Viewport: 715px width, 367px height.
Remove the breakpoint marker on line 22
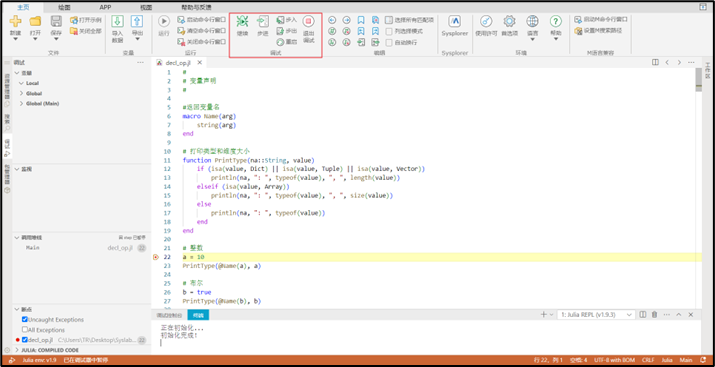click(x=156, y=257)
